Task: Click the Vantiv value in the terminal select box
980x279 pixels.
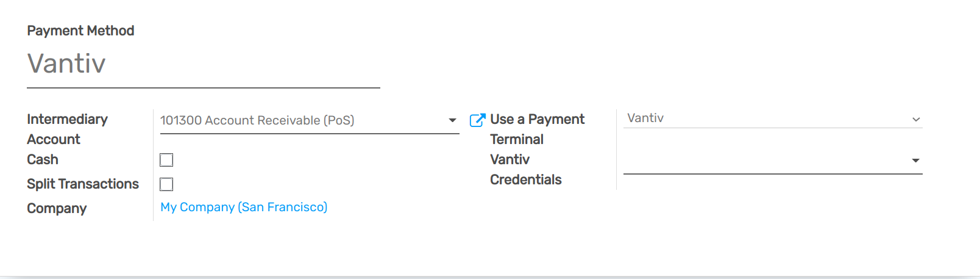Action: (x=645, y=118)
